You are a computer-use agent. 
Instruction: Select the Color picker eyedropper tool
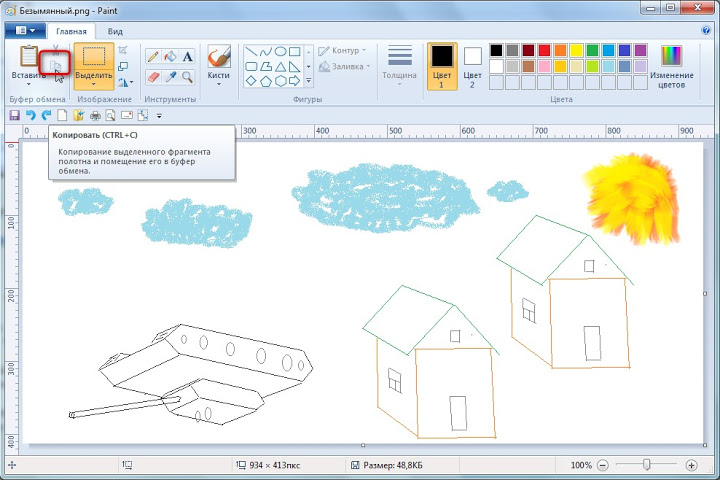click(170, 76)
